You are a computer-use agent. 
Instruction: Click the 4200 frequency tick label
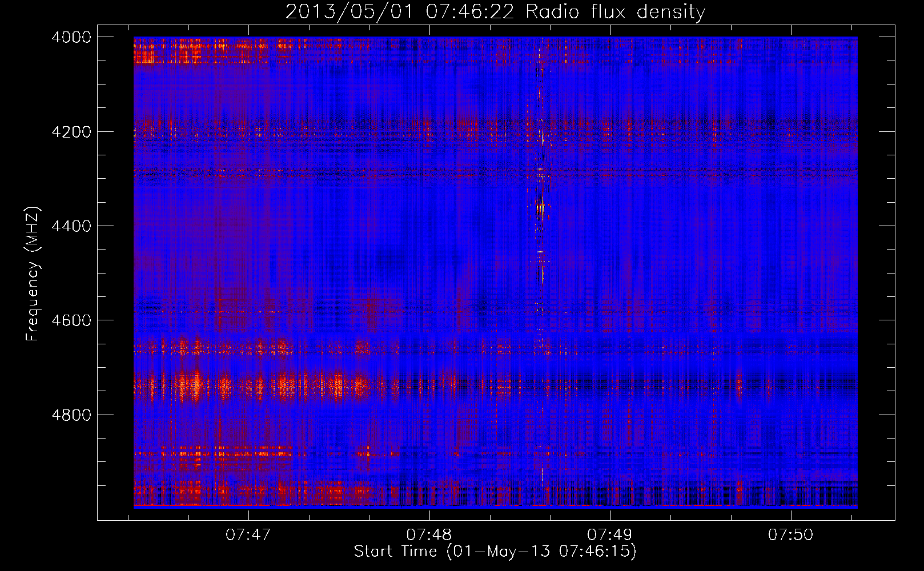pos(71,132)
